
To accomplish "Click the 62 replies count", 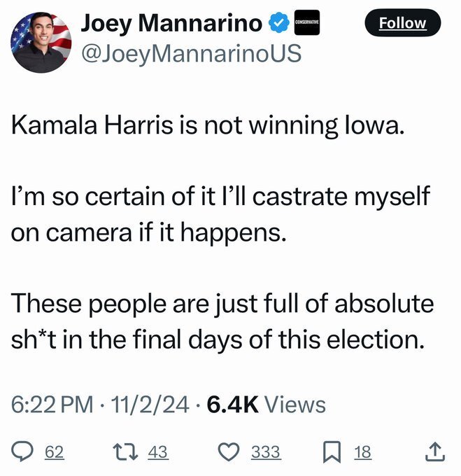I will pos(55,453).
